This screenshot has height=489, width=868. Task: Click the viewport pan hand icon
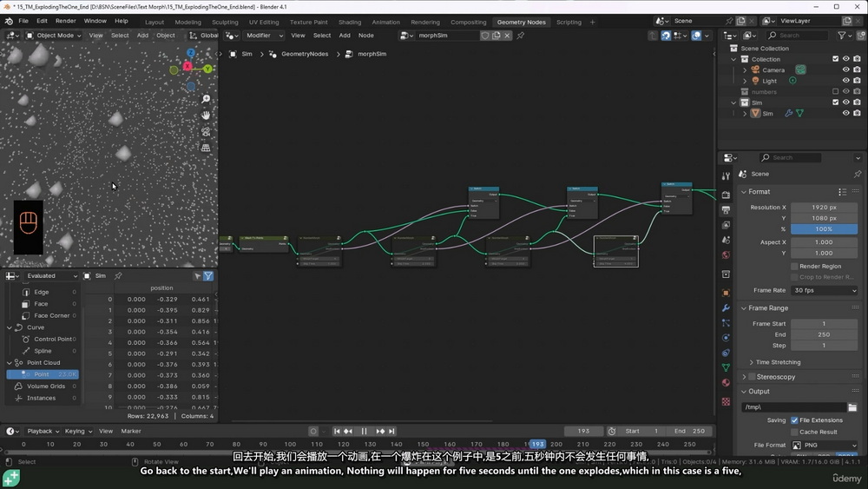(x=206, y=116)
